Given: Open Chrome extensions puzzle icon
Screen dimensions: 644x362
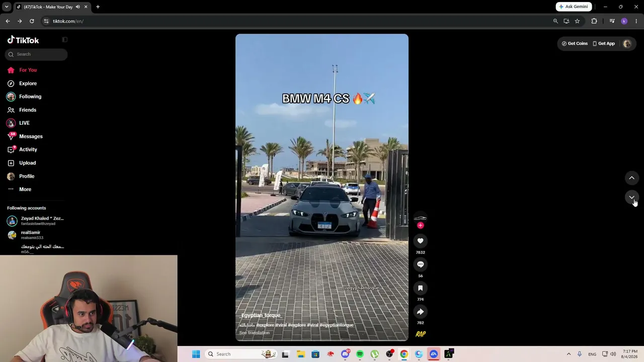Looking at the screenshot, I should click(x=594, y=21).
